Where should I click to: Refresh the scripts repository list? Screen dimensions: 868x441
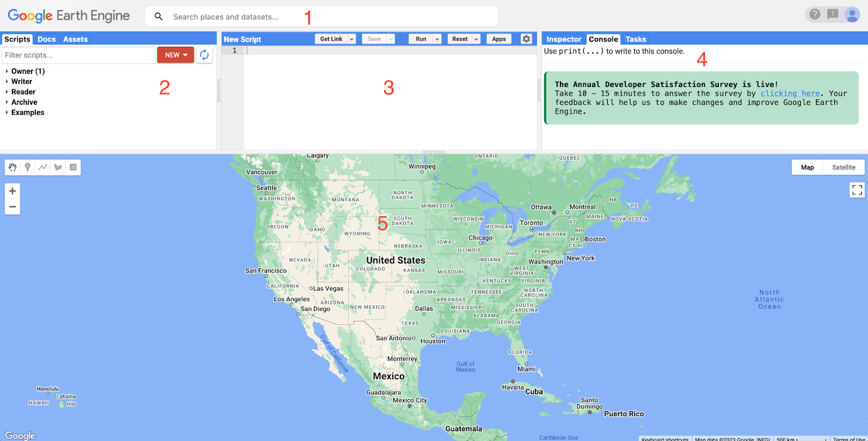click(x=204, y=55)
